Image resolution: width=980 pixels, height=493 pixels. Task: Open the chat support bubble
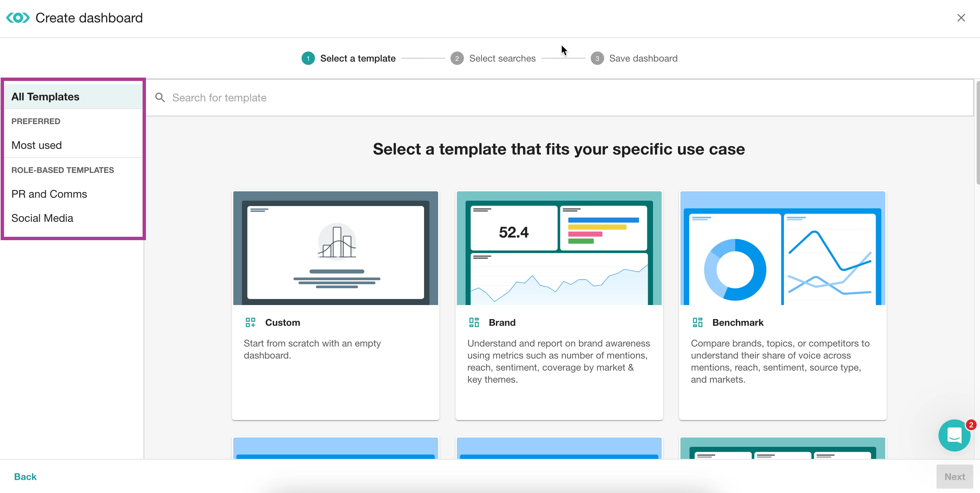coord(954,435)
